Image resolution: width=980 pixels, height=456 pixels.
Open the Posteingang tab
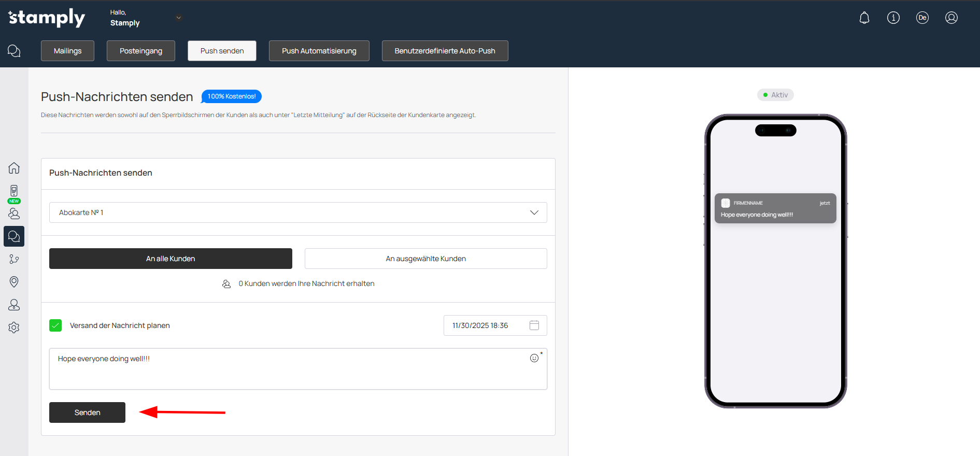[x=140, y=51]
